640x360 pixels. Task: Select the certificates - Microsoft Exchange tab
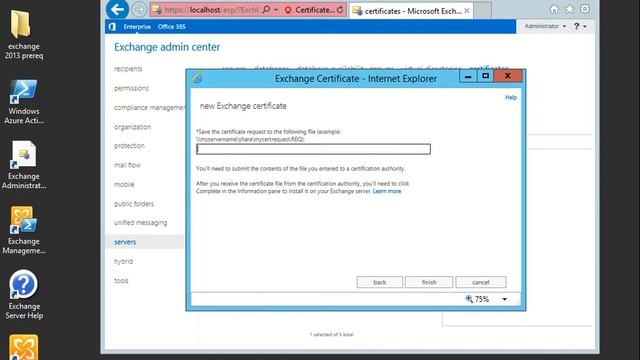(x=411, y=11)
